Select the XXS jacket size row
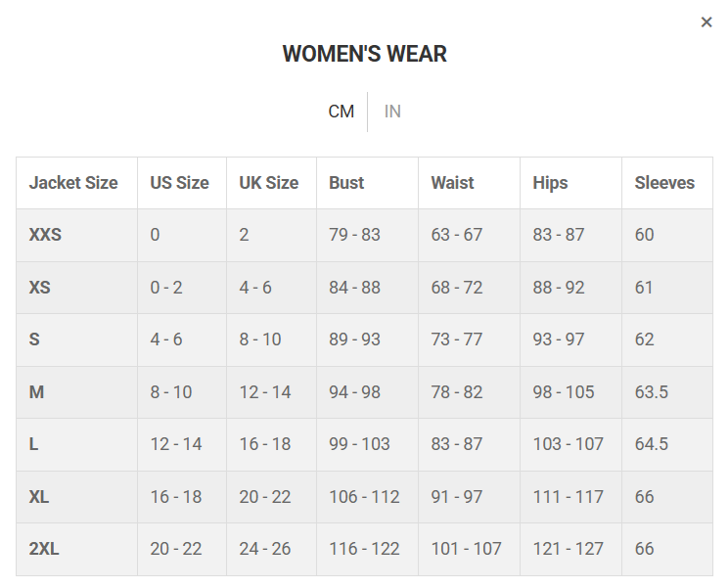This screenshot has height=588, width=728. point(45,235)
